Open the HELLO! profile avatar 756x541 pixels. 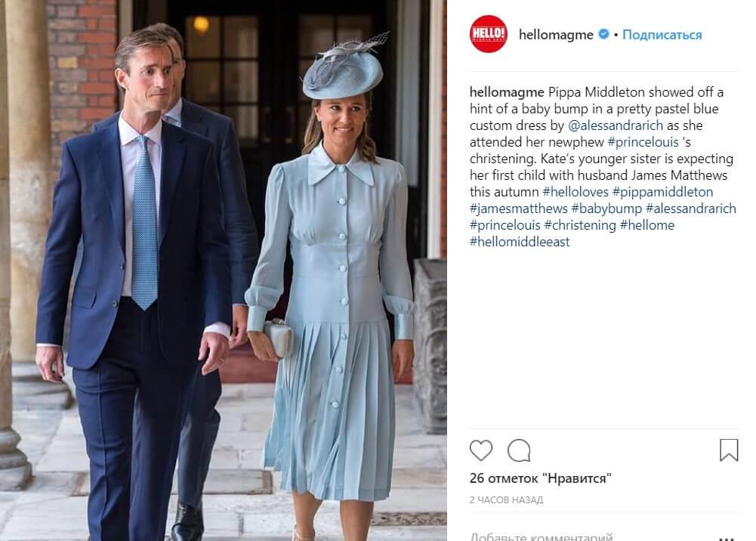pos(489,34)
